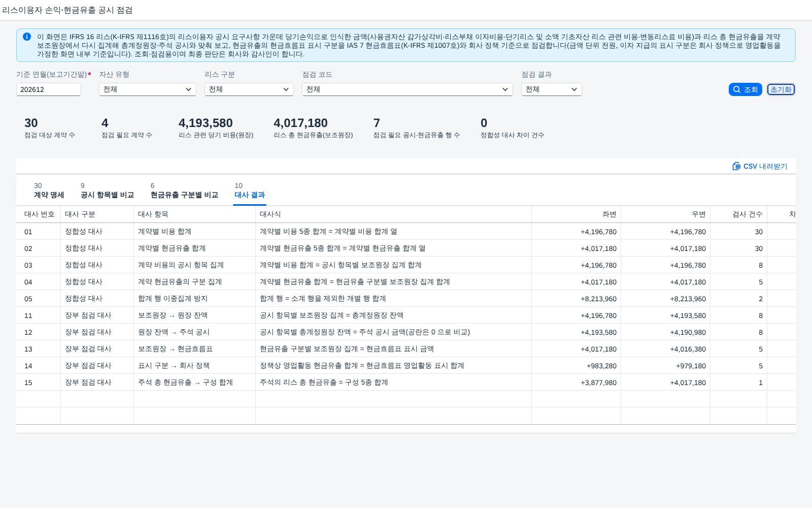Select the 현금유출 구분별 비교 tab
This screenshot has height=508, width=812.
pos(184,190)
